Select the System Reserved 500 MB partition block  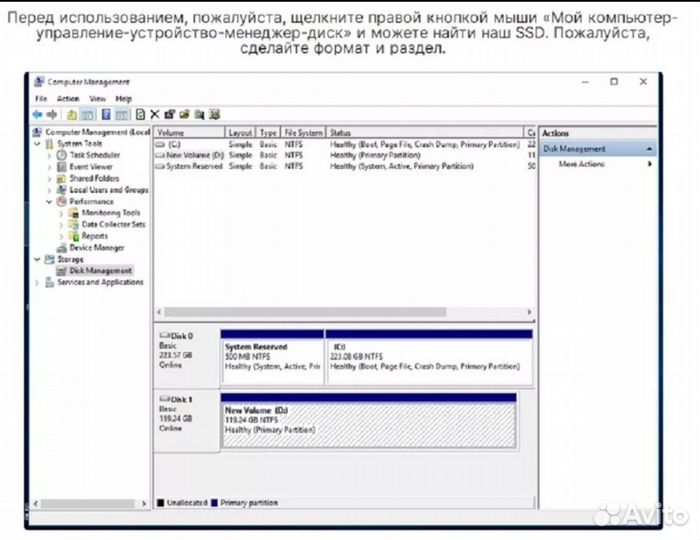[272, 357]
